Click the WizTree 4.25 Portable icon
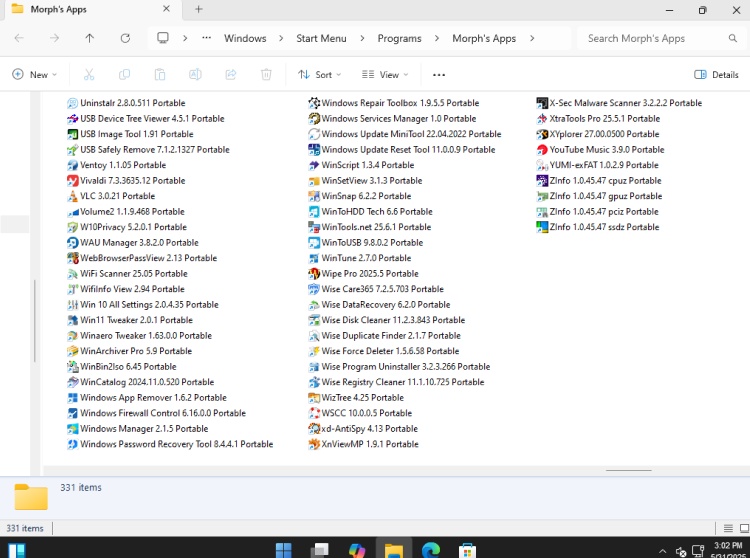750x558 pixels. coord(314,398)
